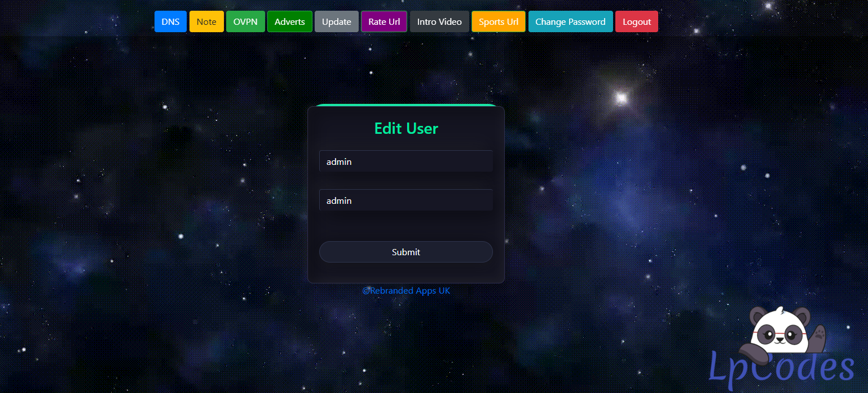Open the Change Password page
Image resolution: width=868 pixels, height=393 pixels.
pyautogui.click(x=570, y=21)
